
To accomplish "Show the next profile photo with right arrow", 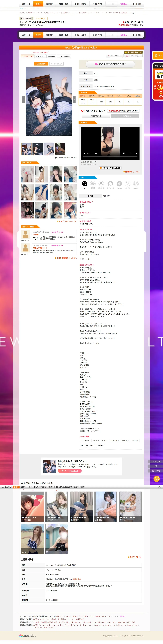I will 74,99.
